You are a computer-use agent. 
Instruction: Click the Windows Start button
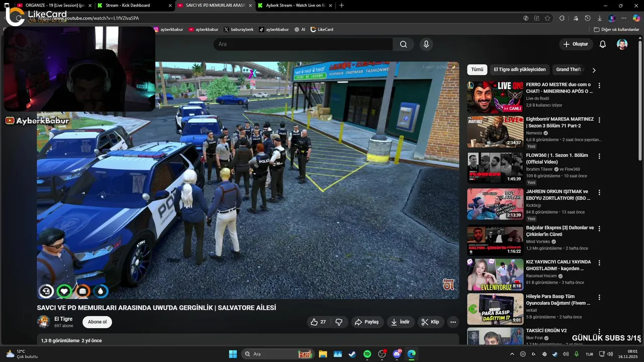click(233, 354)
